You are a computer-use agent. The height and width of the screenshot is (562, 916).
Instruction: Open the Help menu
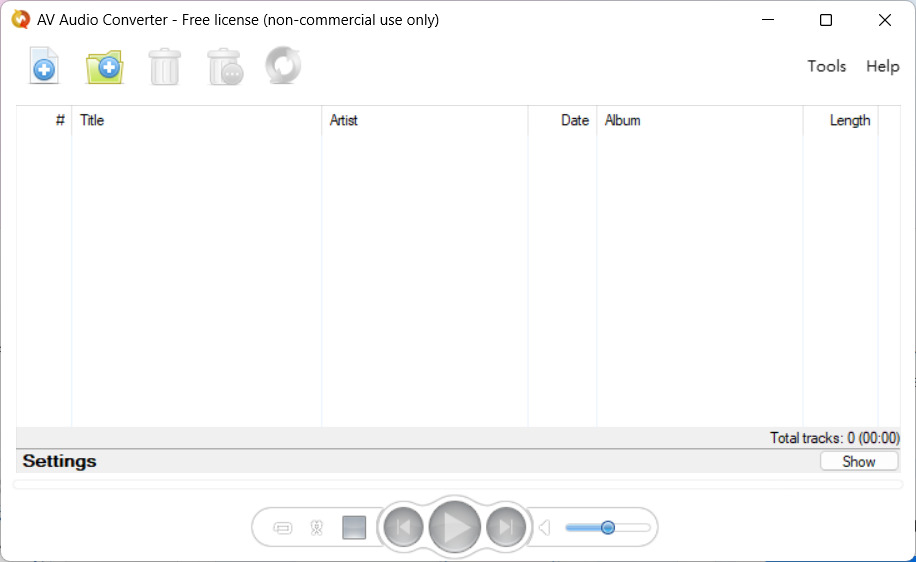883,66
